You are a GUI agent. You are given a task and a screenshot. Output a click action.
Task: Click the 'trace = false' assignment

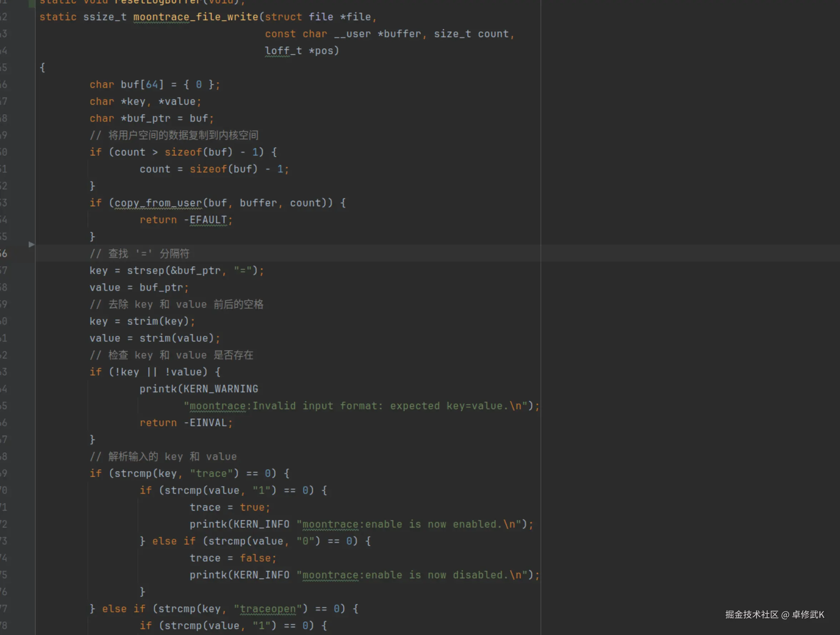pyautogui.click(x=232, y=557)
